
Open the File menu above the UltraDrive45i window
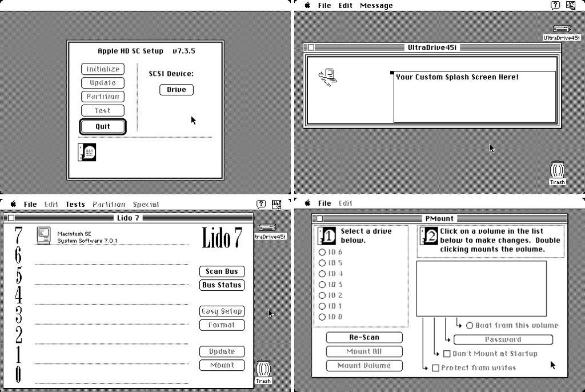tap(324, 5)
